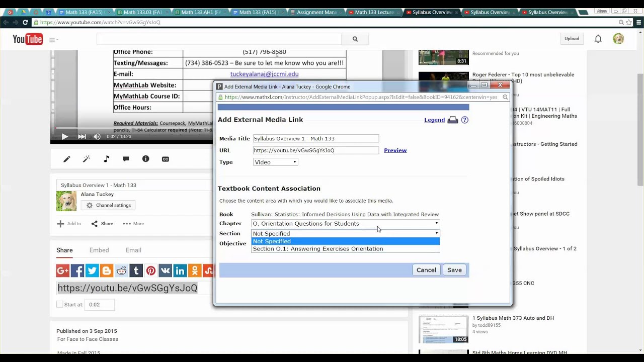Share video on Tumblr

point(136,270)
